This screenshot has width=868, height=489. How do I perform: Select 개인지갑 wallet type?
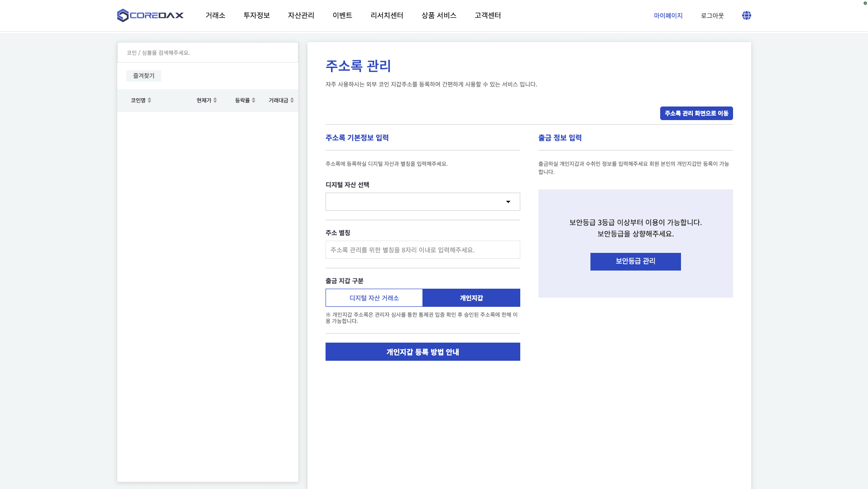pos(471,298)
